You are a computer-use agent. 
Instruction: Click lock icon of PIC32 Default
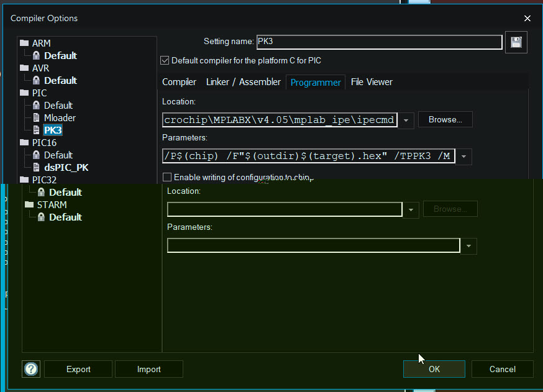(41, 192)
